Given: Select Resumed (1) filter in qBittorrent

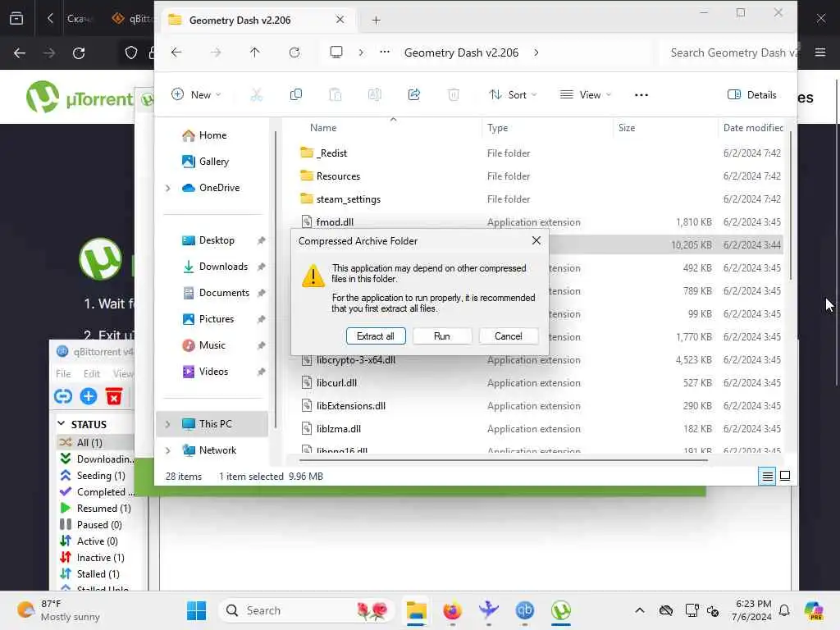Looking at the screenshot, I should 95,509.
